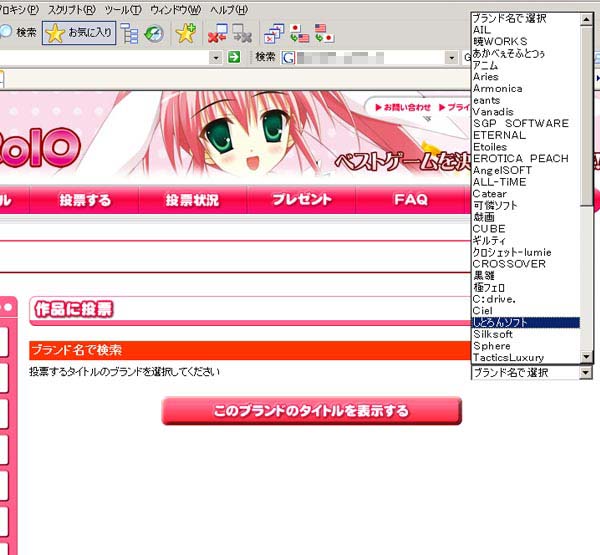Screen dimensions: 600x555
Task: Select Sphere from brand list
Action: pos(526,346)
